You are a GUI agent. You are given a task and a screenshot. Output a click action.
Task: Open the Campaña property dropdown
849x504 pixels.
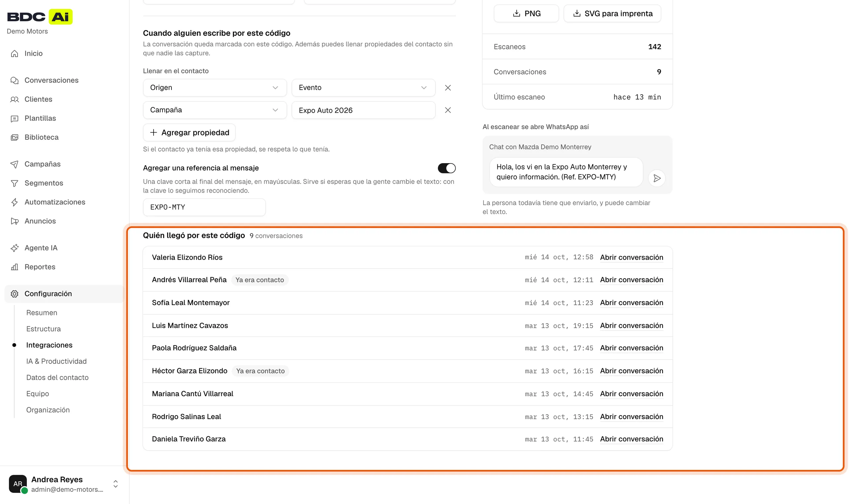215,110
